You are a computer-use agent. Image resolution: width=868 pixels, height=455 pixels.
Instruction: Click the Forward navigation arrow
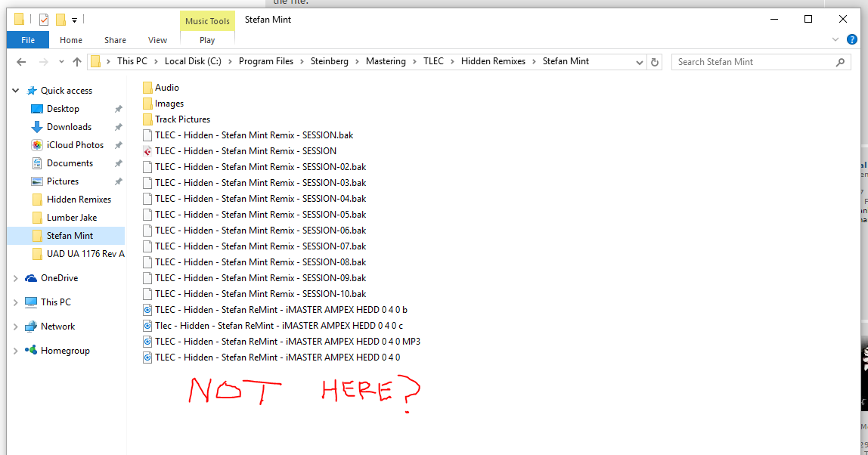click(x=43, y=62)
